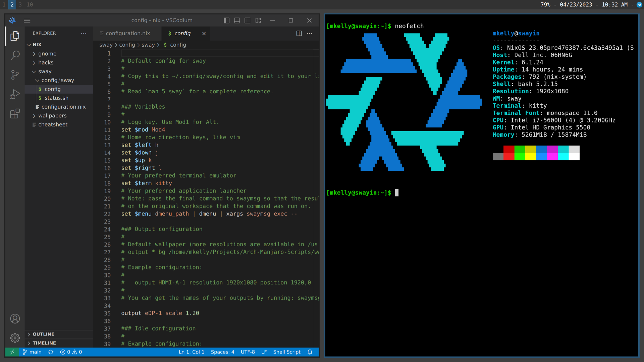Open the hamburger application menu
The height and width of the screenshot is (362, 644).
27,20
